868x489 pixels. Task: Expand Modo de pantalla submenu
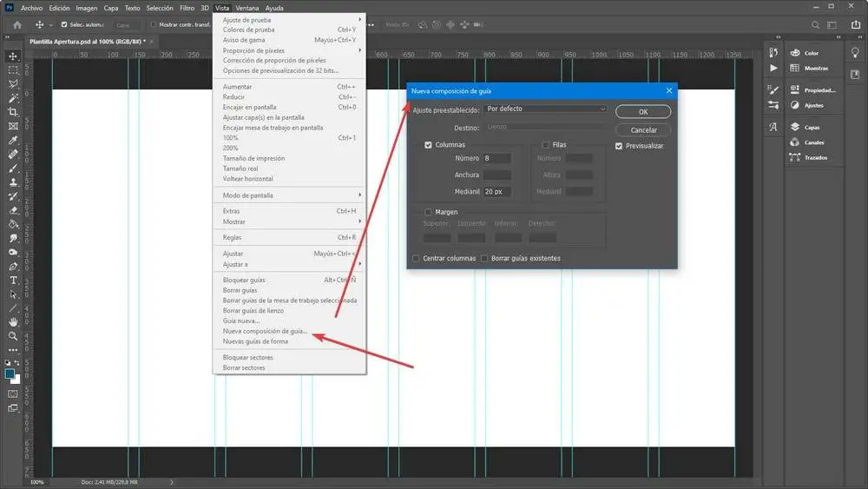coord(289,195)
